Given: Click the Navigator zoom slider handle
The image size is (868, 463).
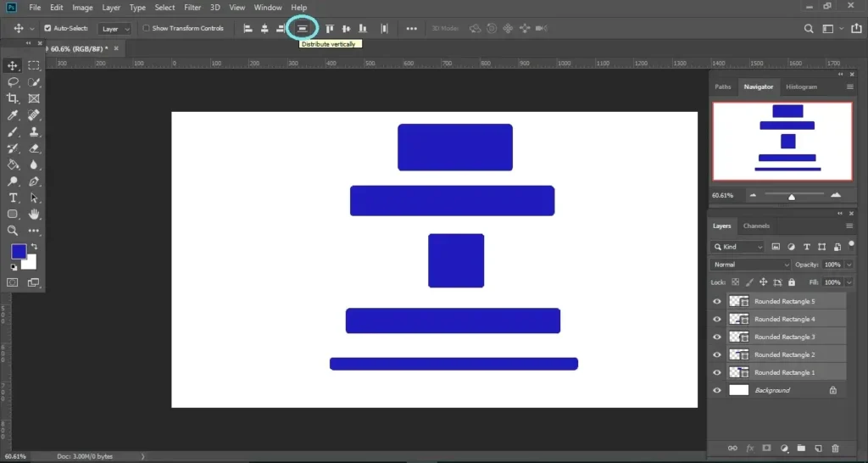Looking at the screenshot, I should point(792,197).
